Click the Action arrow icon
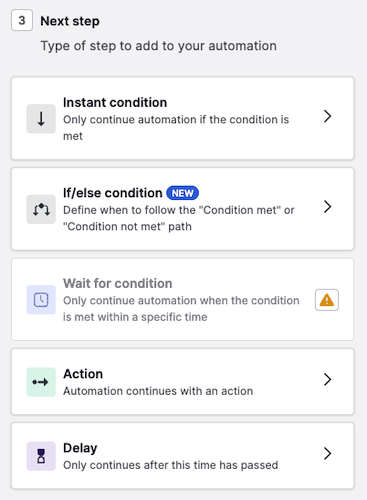 41,382
